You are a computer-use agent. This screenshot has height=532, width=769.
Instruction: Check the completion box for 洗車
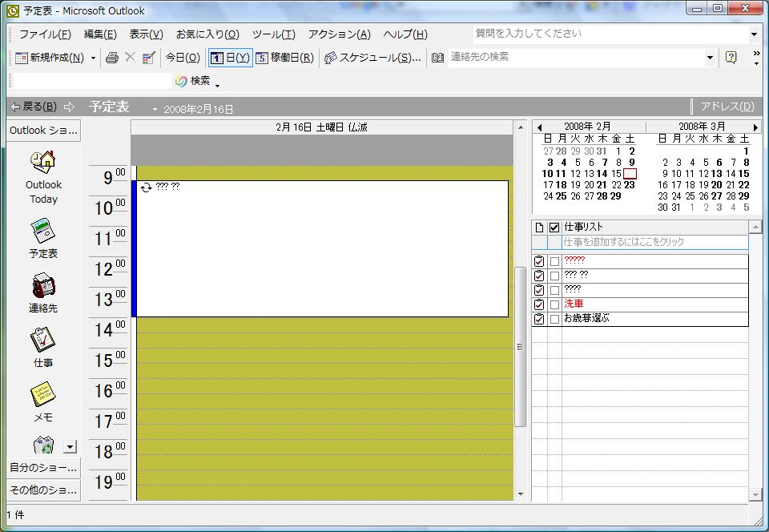pos(554,304)
